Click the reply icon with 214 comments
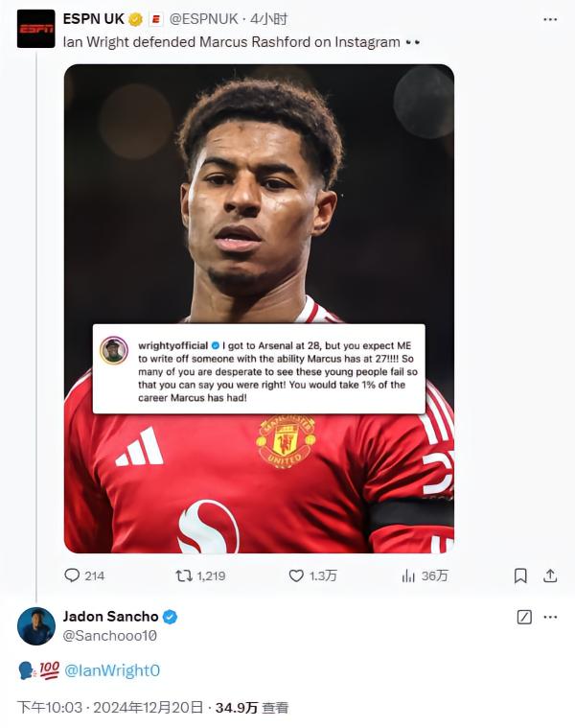The width and height of the screenshot is (575, 728). 72,575
